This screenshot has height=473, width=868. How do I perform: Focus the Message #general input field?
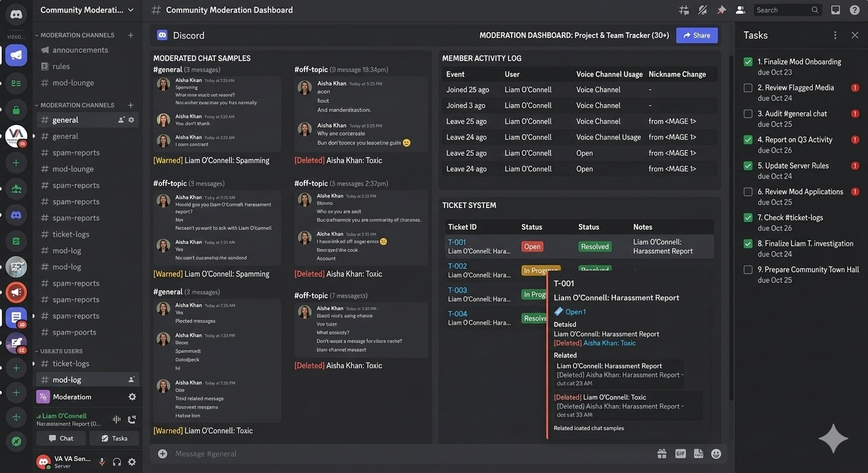click(x=407, y=454)
